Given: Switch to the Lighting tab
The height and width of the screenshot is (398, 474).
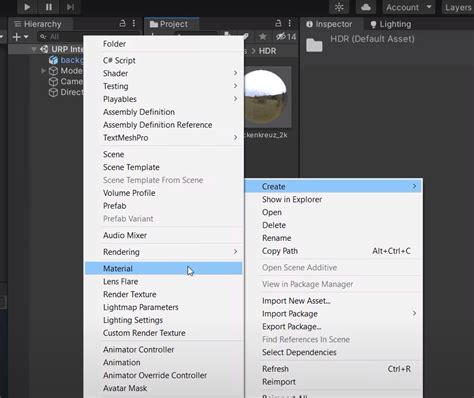Looking at the screenshot, I should coord(391,24).
